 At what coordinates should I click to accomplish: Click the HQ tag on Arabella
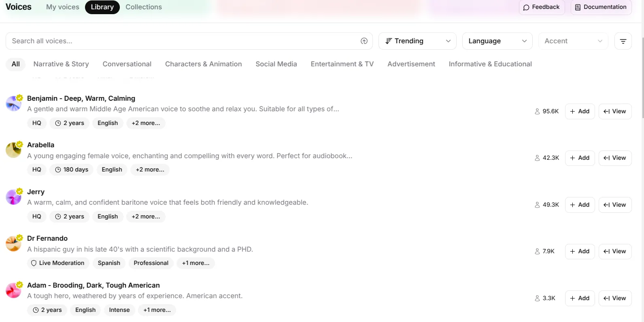click(x=37, y=169)
